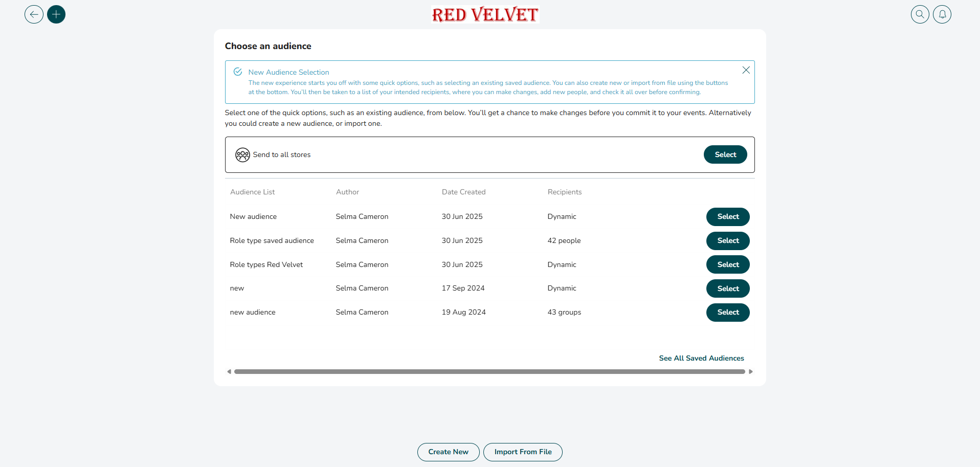Click the 'New Audience Selection' notice title

pos(288,72)
